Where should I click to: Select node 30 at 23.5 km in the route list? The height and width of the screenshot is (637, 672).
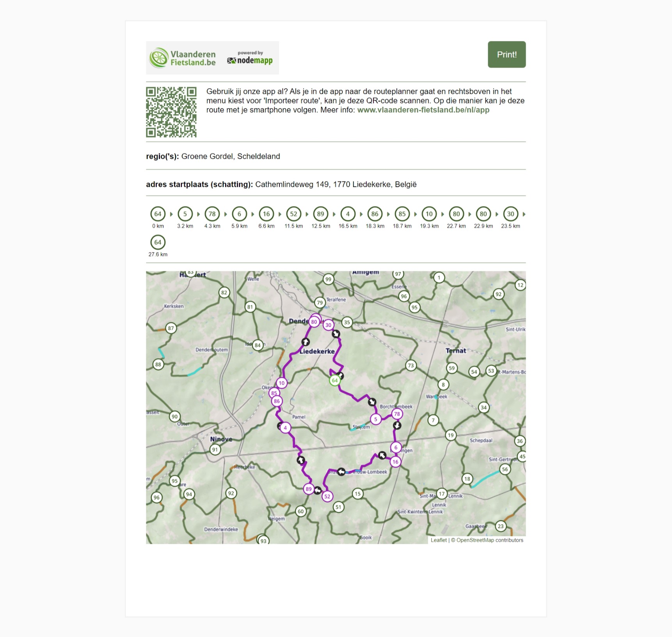510,214
